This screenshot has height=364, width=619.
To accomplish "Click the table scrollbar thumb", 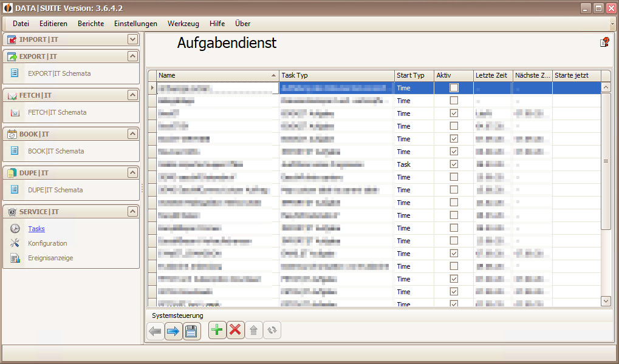I will tap(606, 161).
